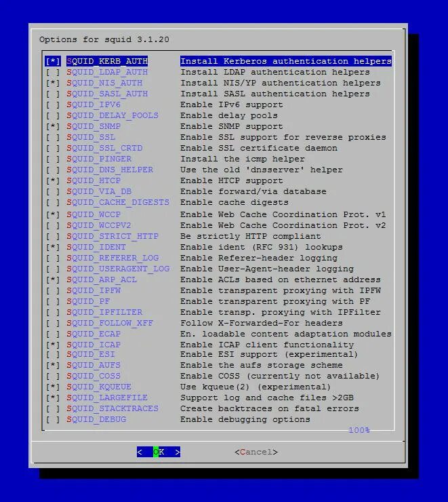Click 'Enable SSL certificate daemon' description
Image resolution: width=448 pixels, height=502 pixels.
[x=259, y=149]
